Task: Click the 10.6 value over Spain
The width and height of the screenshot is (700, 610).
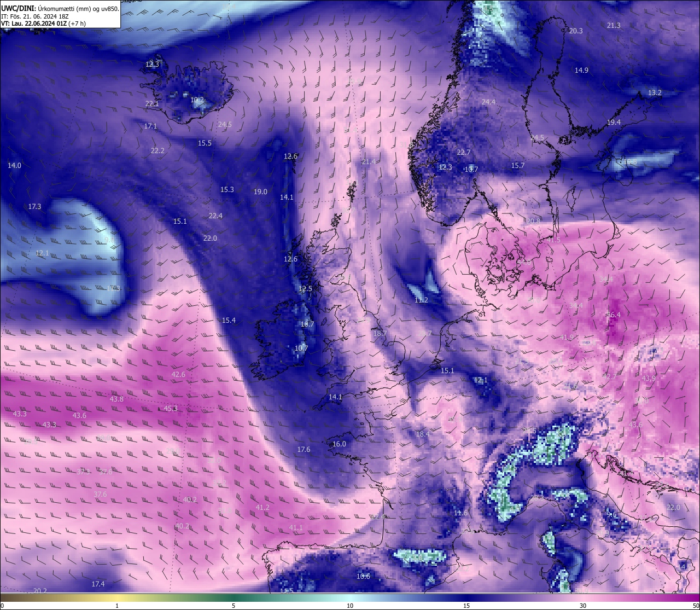Action: pyautogui.click(x=363, y=576)
